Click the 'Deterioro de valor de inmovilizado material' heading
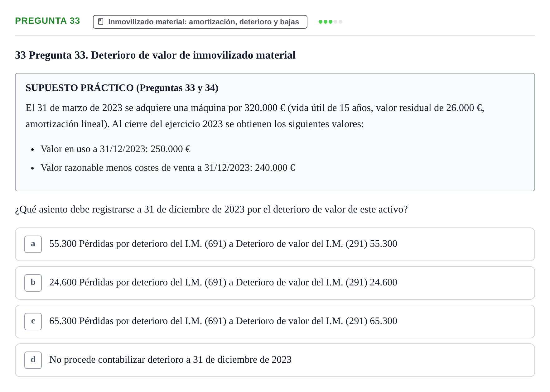 point(155,55)
